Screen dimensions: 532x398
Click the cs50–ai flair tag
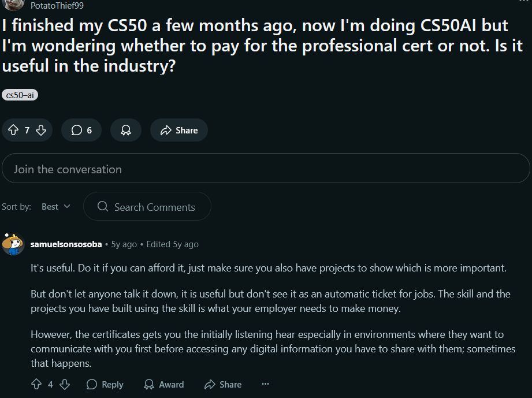(x=20, y=95)
